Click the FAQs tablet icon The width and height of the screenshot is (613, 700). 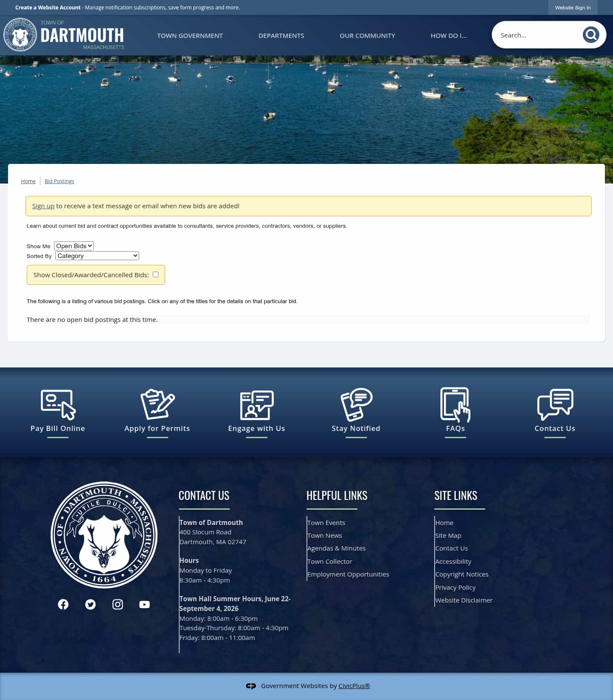pos(455,405)
